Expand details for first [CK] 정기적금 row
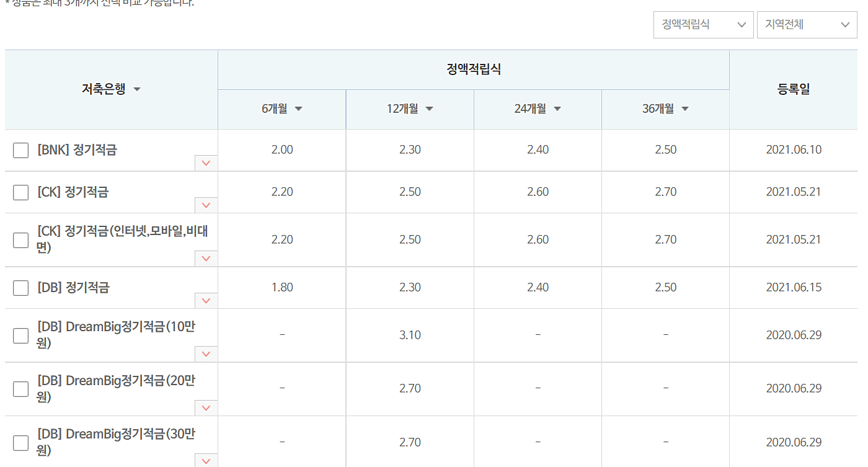Screen dimensions: 868x467 pyautogui.click(x=206, y=205)
